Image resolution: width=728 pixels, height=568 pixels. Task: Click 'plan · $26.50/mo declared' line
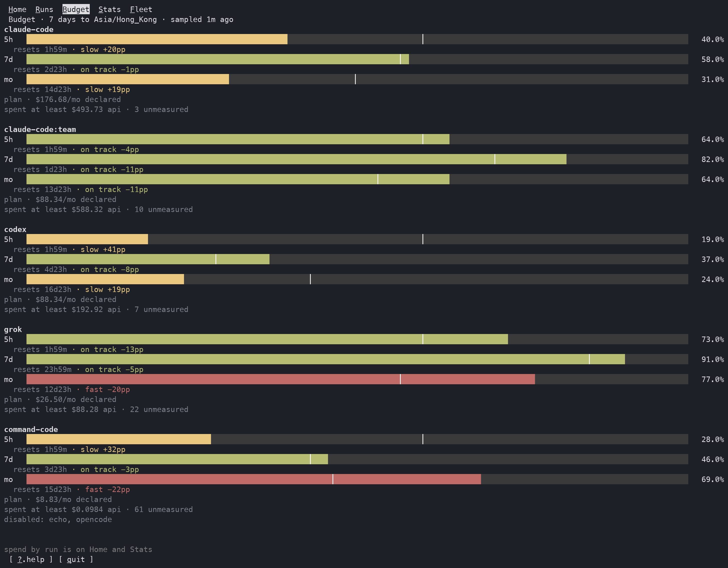[x=60, y=399]
